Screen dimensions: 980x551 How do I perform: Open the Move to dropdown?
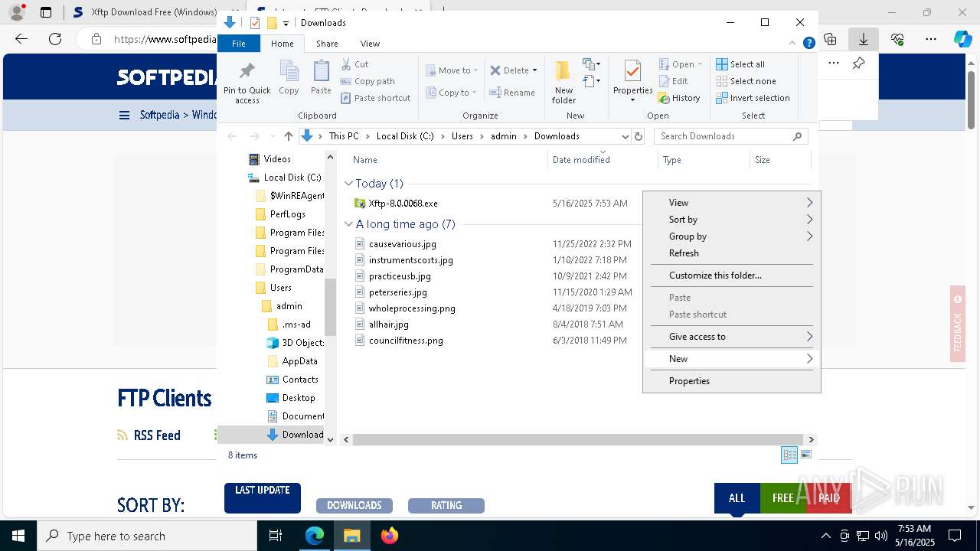(452, 70)
